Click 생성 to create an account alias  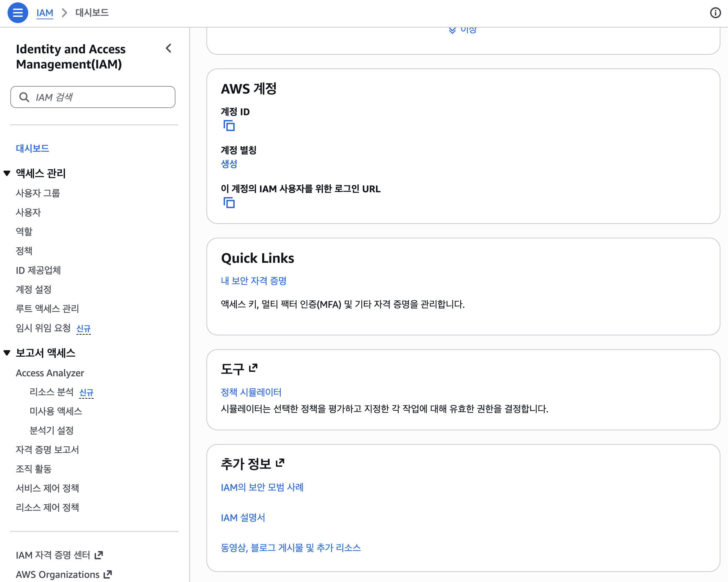(x=230, y=164)
